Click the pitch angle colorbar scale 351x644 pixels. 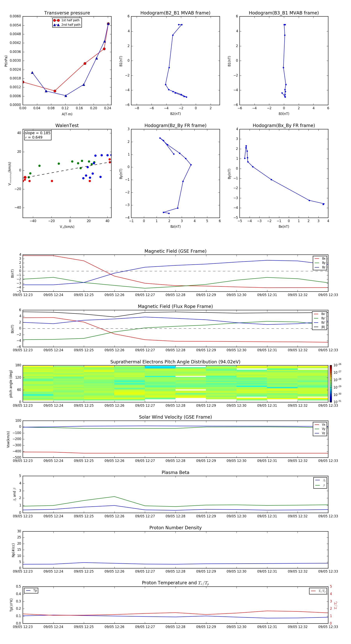tap(331, 383)
